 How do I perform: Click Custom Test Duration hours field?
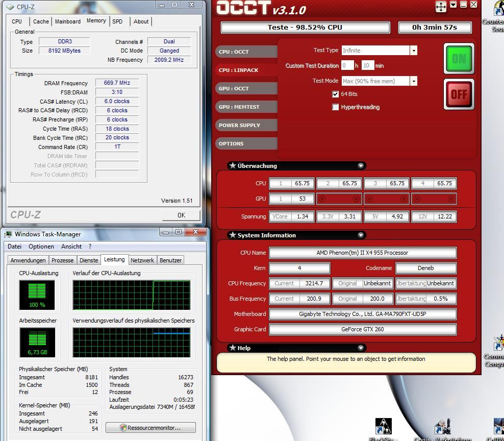(x=347, y=66)
